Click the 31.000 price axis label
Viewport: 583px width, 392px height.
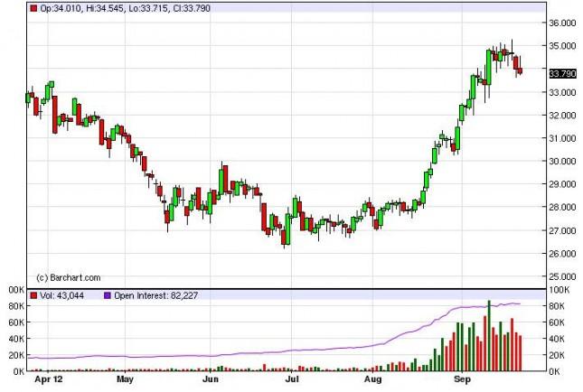[x=562, y=138]
